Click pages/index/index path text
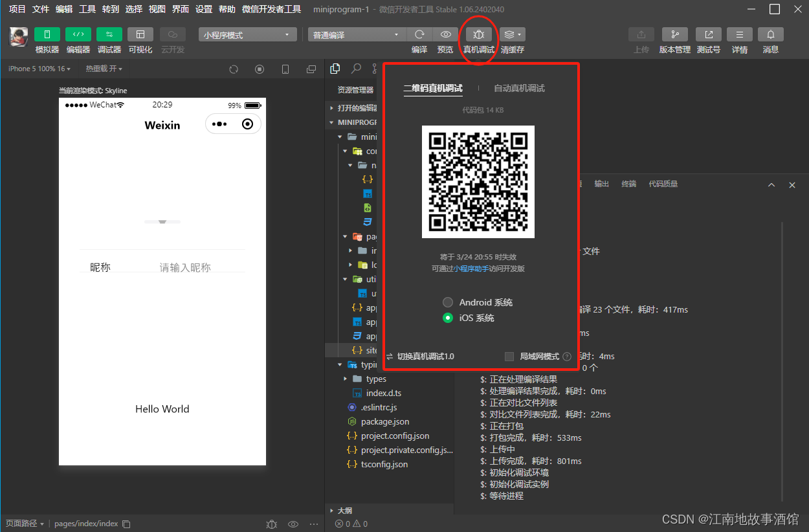 [86, 524]
